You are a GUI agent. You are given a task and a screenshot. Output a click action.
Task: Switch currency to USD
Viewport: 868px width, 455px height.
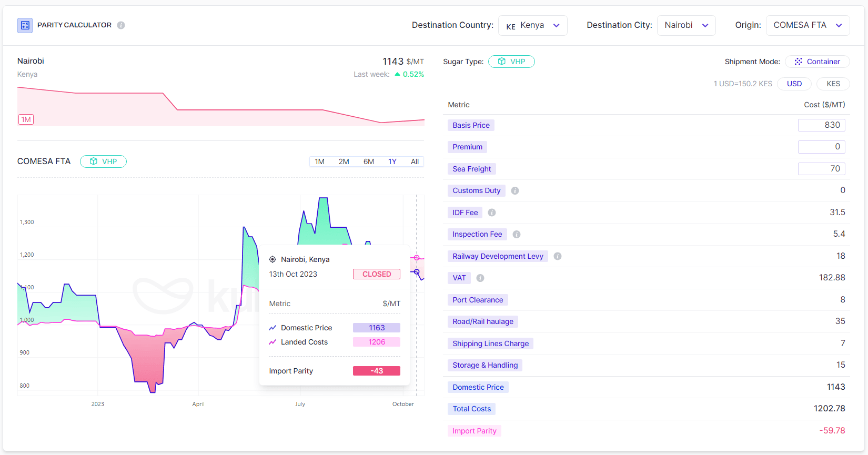[x=794, y=84]
